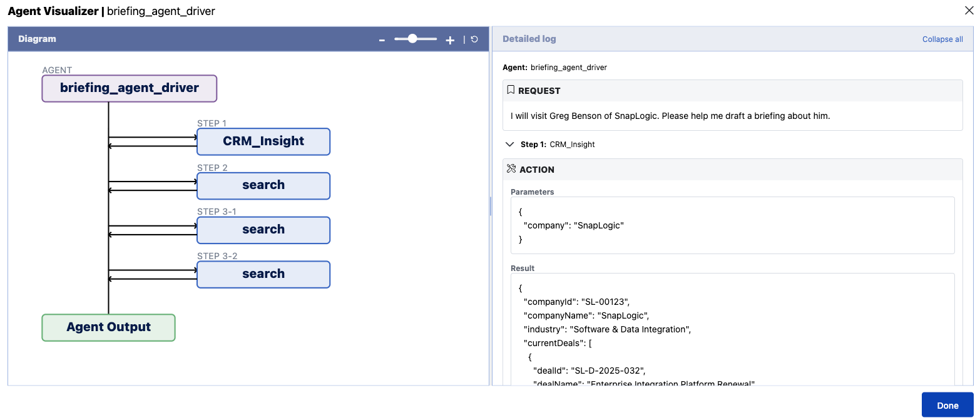Zoom out the diagram using the minus icon
The image size is (980, 420).
pos(382,39)
